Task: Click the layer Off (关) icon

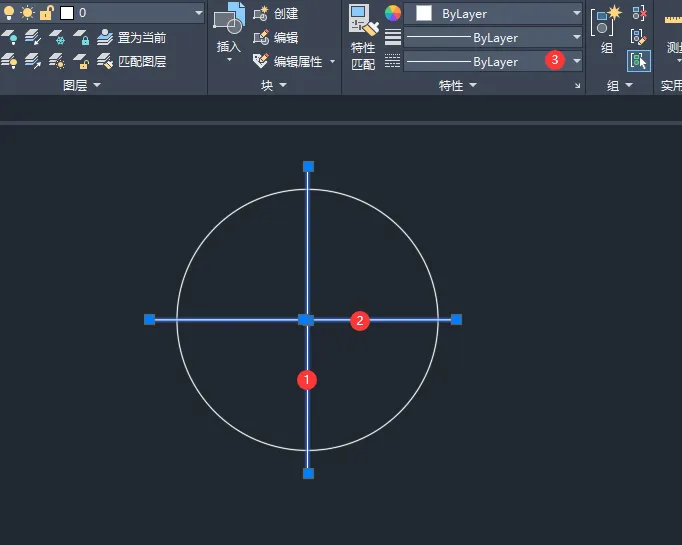Action: (10, 37)
